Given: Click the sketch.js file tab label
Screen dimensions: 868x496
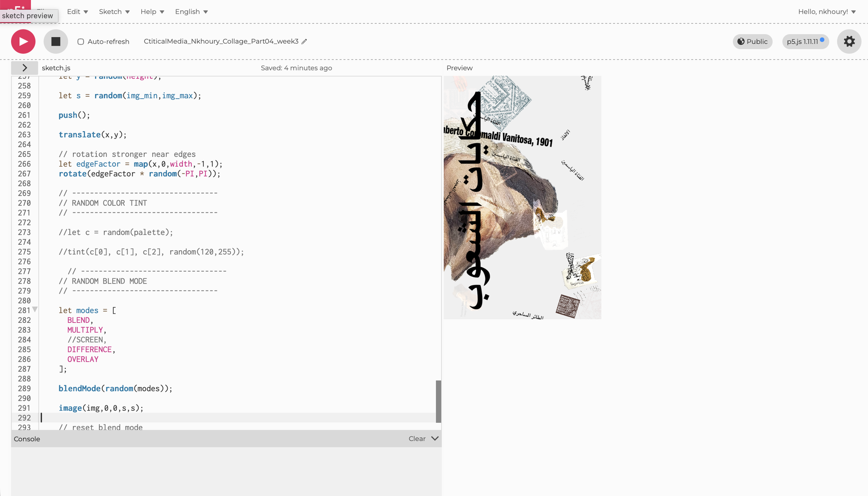Looking at the screenshot, I should tap(56, 68).
